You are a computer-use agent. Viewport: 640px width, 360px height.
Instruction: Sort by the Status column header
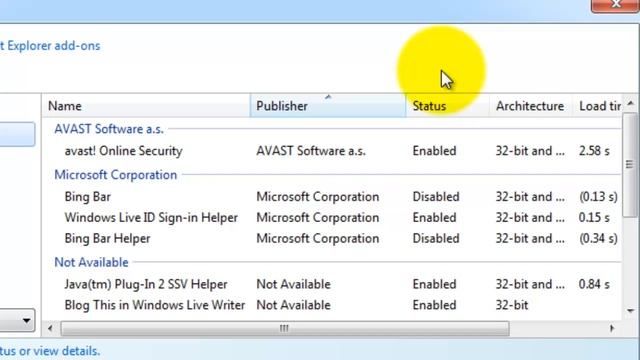click(448, 106)
